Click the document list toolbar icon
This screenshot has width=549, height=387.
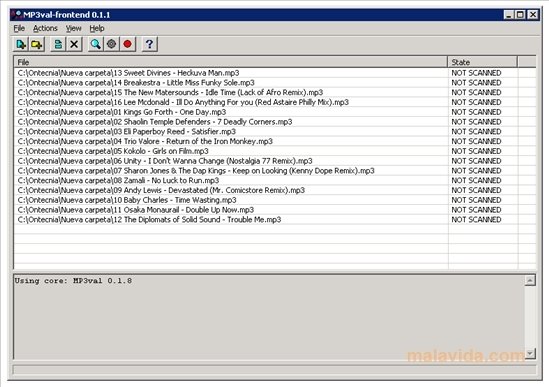tap(58, 44)
